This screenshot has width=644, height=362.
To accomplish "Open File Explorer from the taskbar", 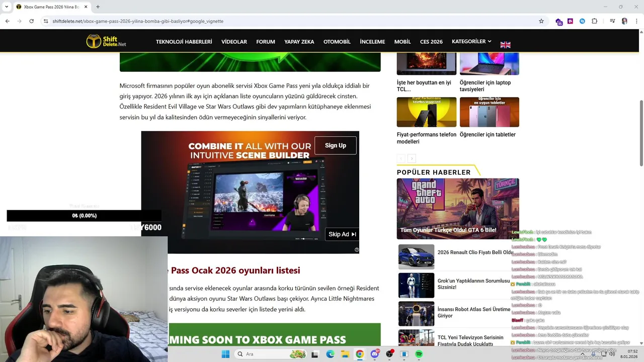I will (345, 354).
